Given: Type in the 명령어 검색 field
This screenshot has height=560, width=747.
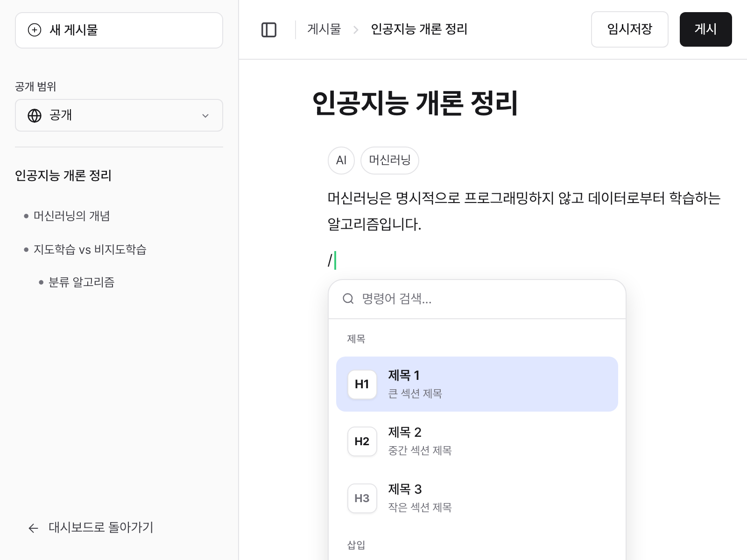Looking at the screenshot, I should [486, 299].
